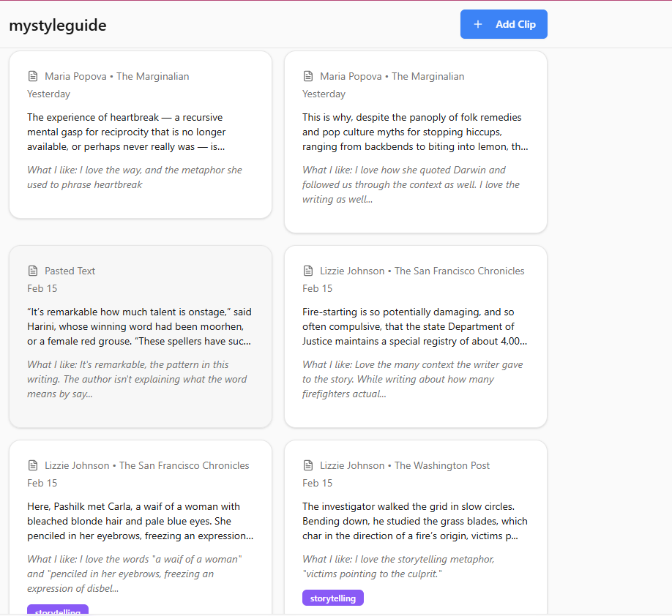Image resolution: width=672 pixels, height=616 pixels.
Task: Click the document icon on the fire-starting clip
Action: point(308,270)
